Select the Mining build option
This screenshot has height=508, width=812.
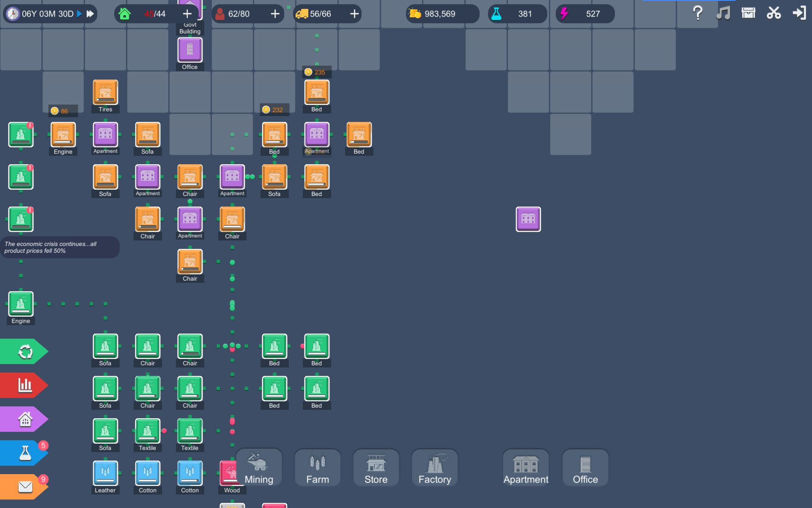[x=259, y=468]
